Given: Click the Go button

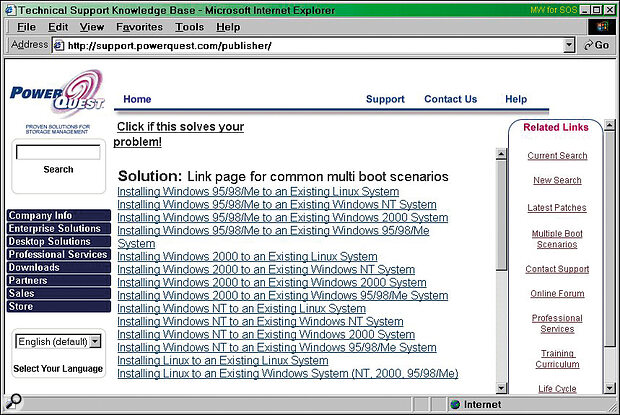Looking at the screenshot, I should (597, 45).
